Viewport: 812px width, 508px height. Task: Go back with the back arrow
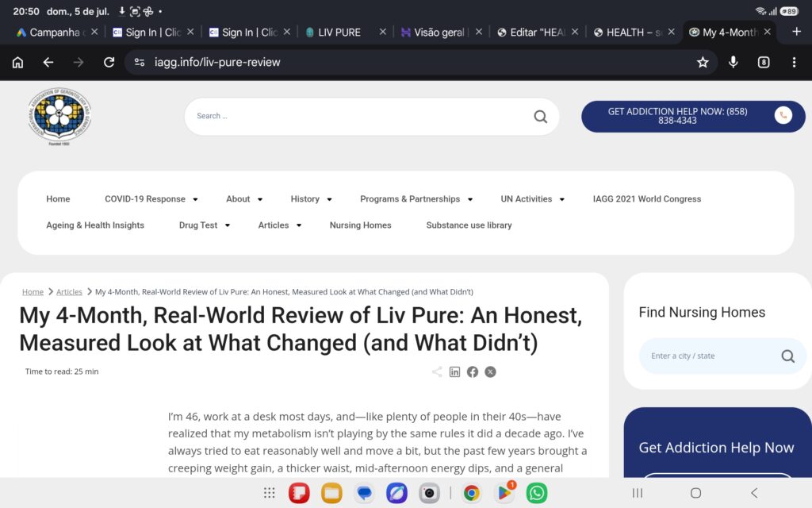[x=48, y=62]
